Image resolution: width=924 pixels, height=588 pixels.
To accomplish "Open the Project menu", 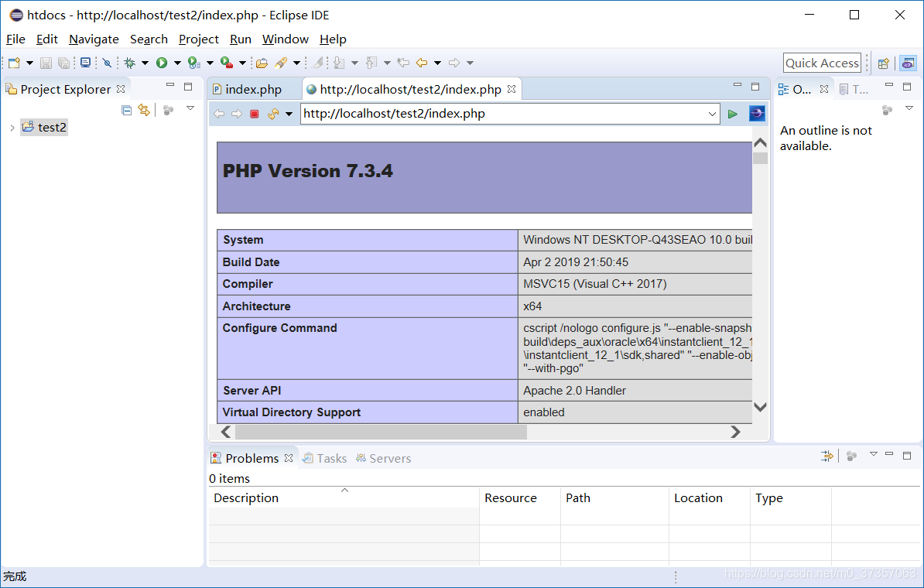I will tap(199, 39).
